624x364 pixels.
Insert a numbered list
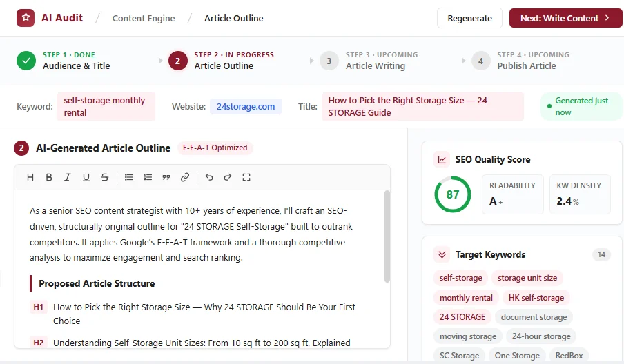[148, 177]
